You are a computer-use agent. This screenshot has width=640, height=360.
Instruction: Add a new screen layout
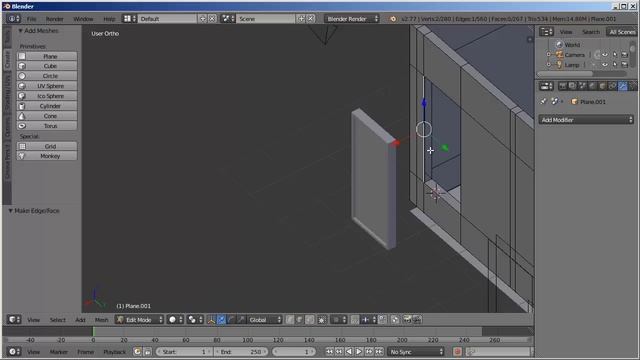202,19
